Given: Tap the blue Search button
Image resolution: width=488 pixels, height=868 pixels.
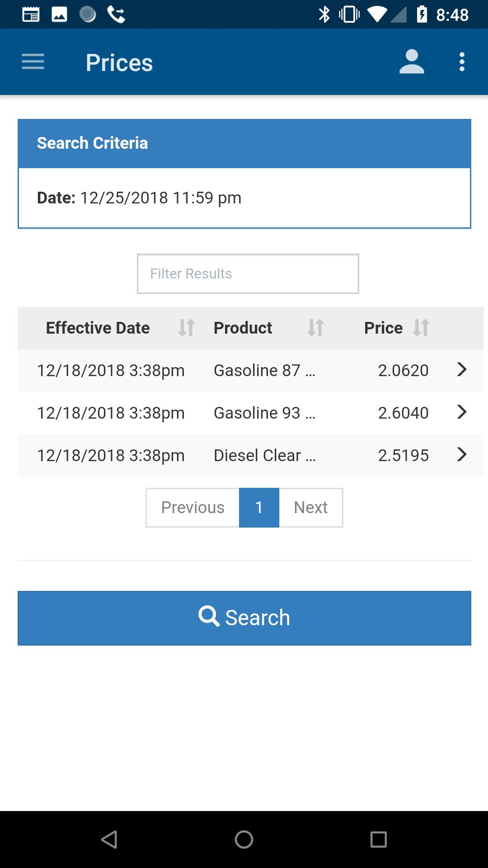Looking at the screenshot, I should [x=244, y=618].
